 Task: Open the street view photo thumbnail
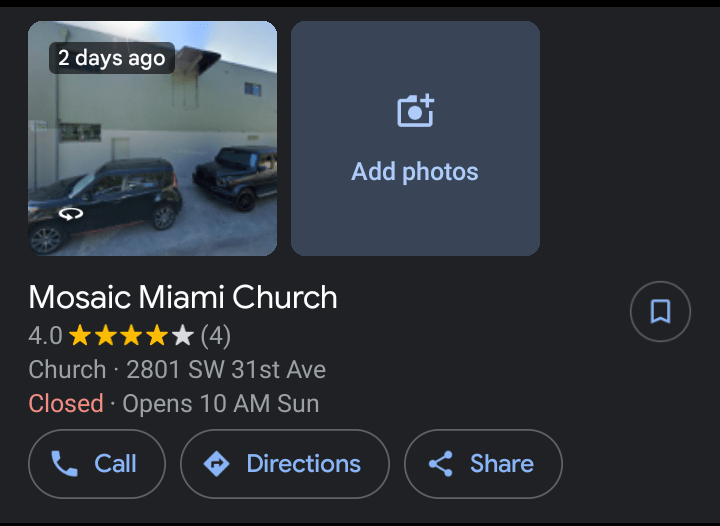pyautogui.click(x=152, y=150)
